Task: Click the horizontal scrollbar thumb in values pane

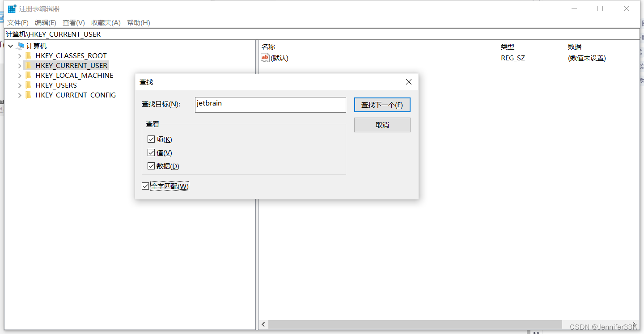Action: [x=415, y=324]
